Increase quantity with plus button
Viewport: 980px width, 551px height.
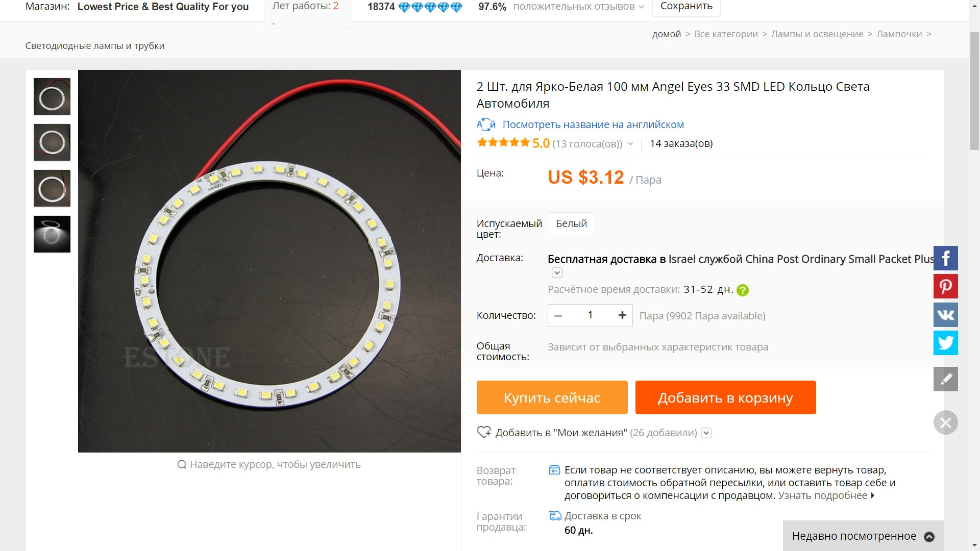(622, 315)
